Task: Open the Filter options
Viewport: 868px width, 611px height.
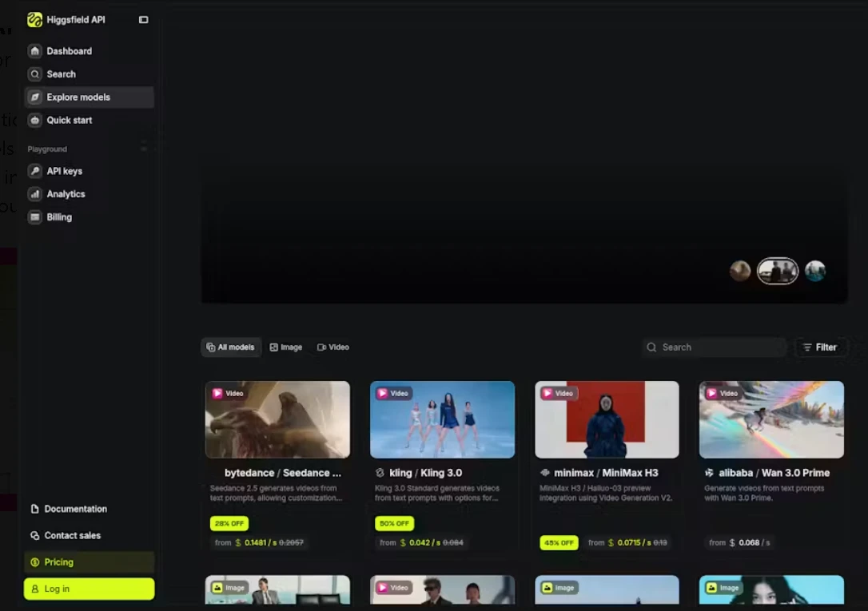Action: (x=820, y=347)
